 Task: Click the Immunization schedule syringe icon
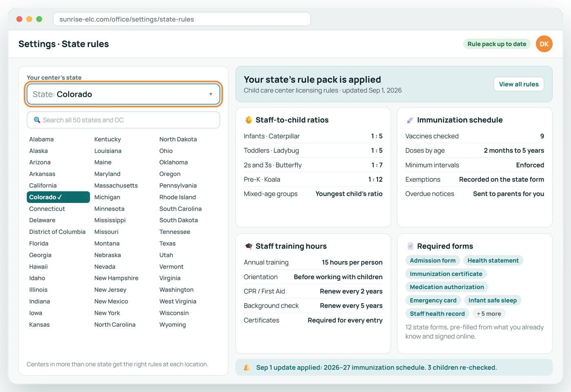pyautogui.click(x=410, y=120)
